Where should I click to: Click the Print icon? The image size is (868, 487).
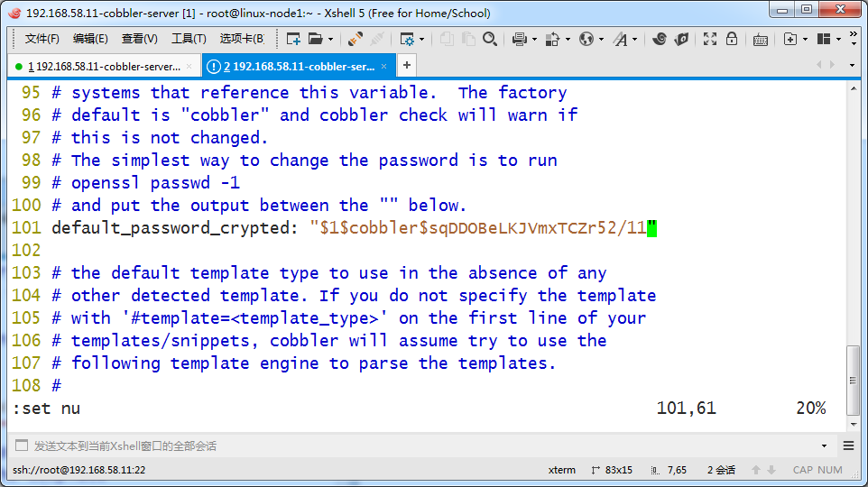(x=519, y=39)
